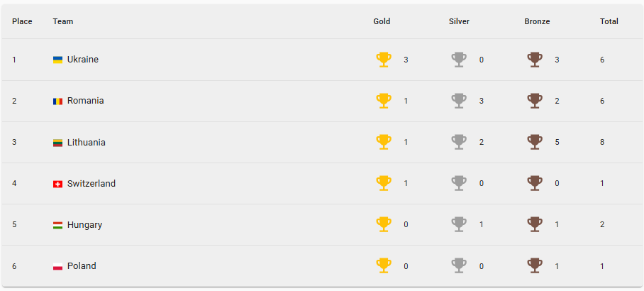This screenshot has width=644, height=291.
Task: Click Hungary's silver trophy icon
Action: [x=459, y=224]
